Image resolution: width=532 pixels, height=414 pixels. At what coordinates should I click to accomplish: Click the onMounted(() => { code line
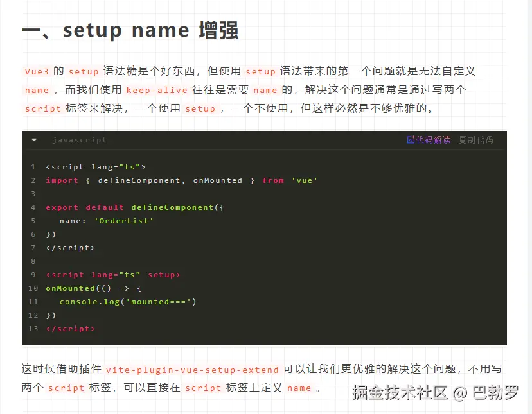coord(93,288)
